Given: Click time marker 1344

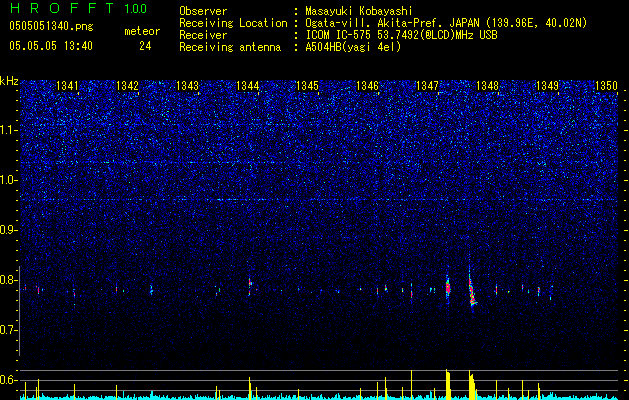Looking at the screenshot, I should (248, 85).
